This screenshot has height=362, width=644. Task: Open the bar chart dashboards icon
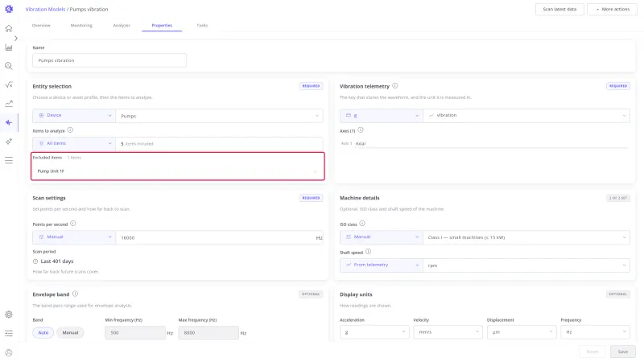point(9,47)
